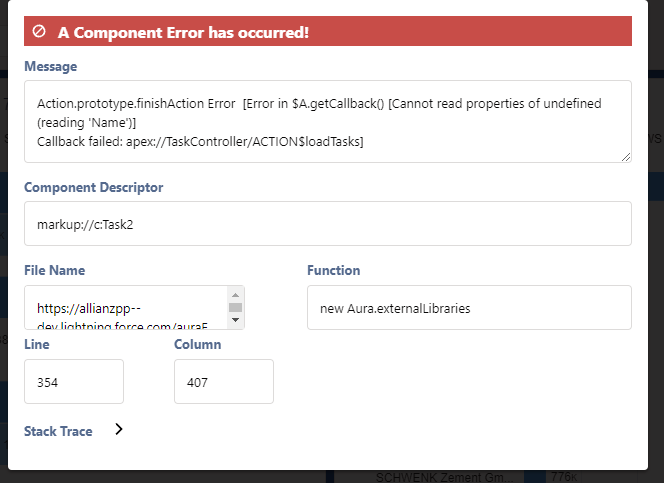Image resolution: width=664 pixels, height=483 pixels.
Task: Focus the Component Descriptor field
Action: (327, 224)
